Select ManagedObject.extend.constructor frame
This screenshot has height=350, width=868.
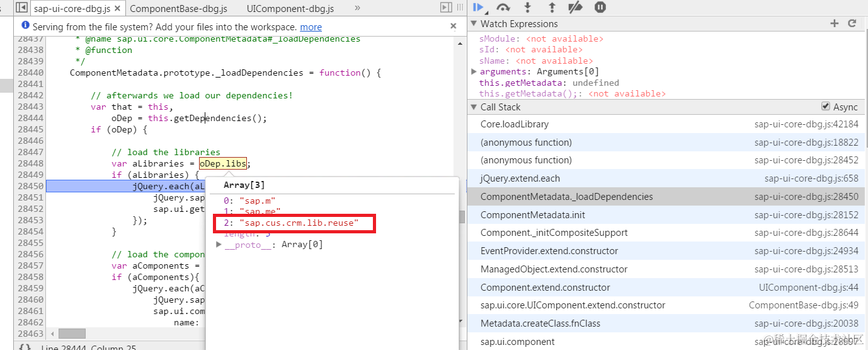pyautogui.click(x=668, y=269)
